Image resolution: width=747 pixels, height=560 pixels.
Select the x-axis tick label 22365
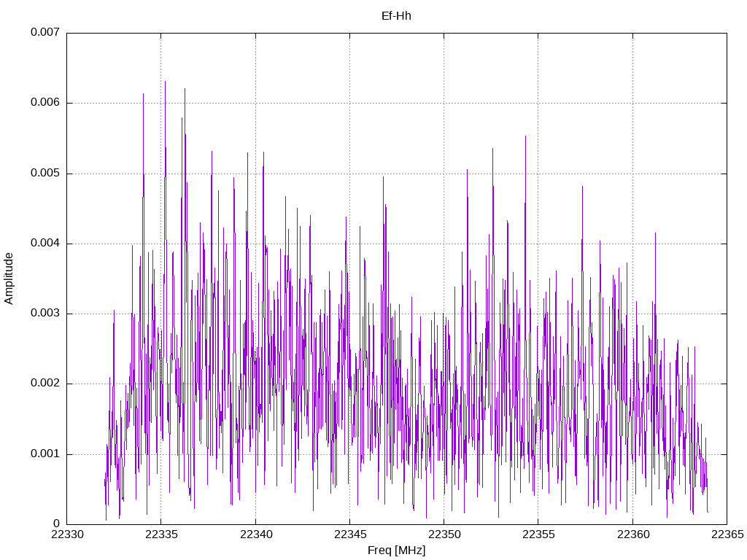[x=727, y=534]
